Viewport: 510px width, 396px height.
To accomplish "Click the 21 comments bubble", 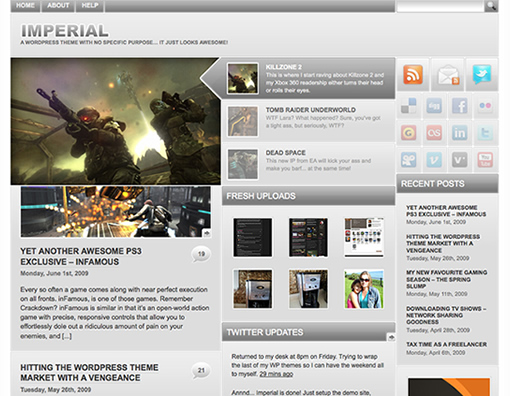I will pos(201,371).
